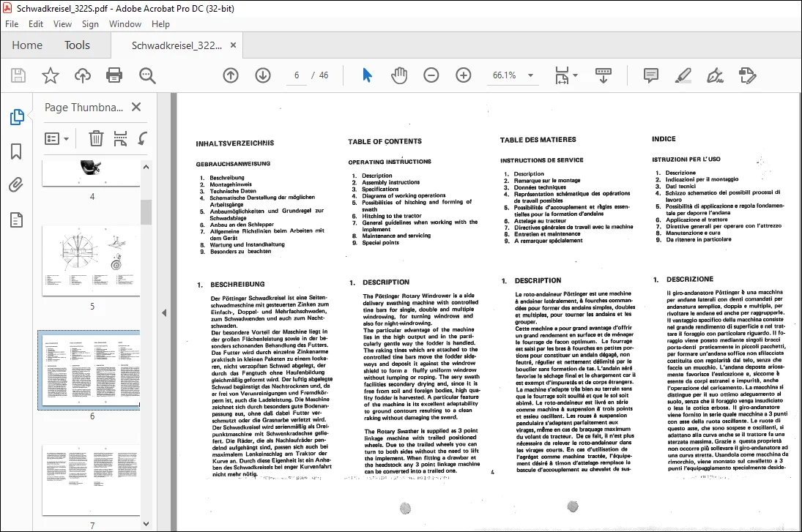The height and width of the screenshot is (532, 802).
Task: Open the Sign menu
Action: tap(90, 24)
